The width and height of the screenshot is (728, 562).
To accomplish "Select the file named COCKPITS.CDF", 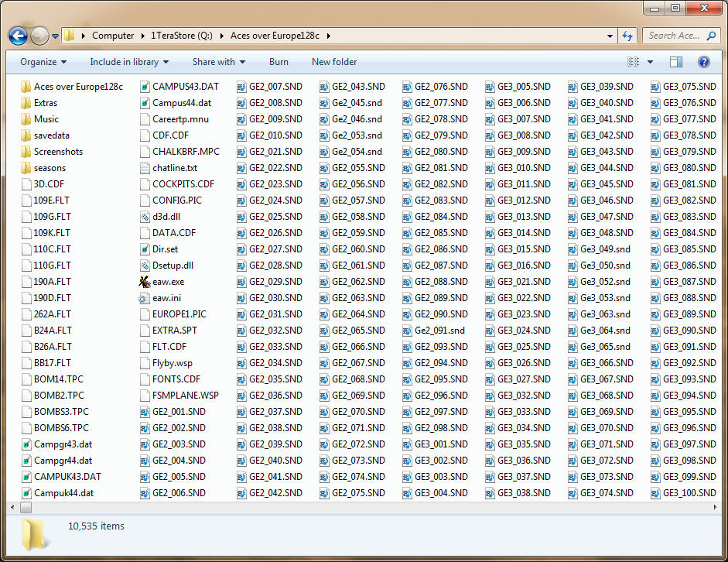I will tap(183, 184).
